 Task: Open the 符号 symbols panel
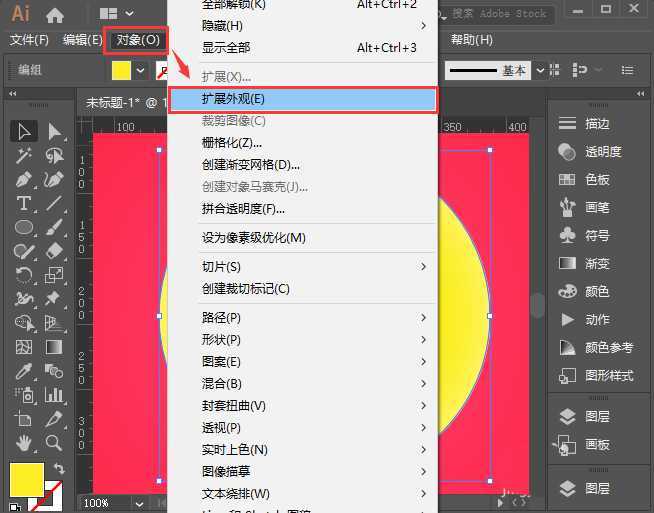click(584, 236)
